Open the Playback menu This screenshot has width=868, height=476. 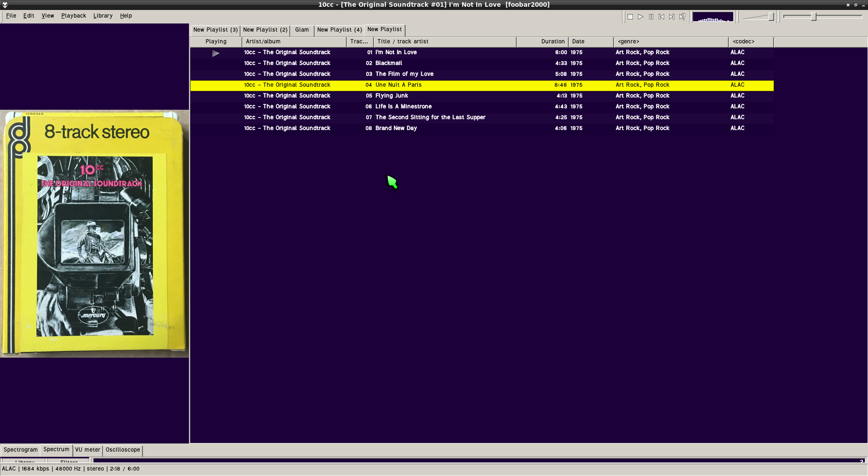74,16
